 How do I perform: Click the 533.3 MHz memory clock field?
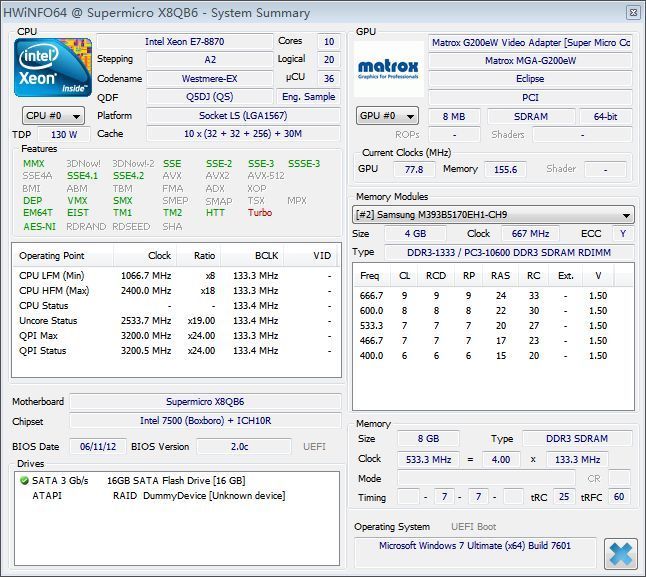(x=428, y=460)
